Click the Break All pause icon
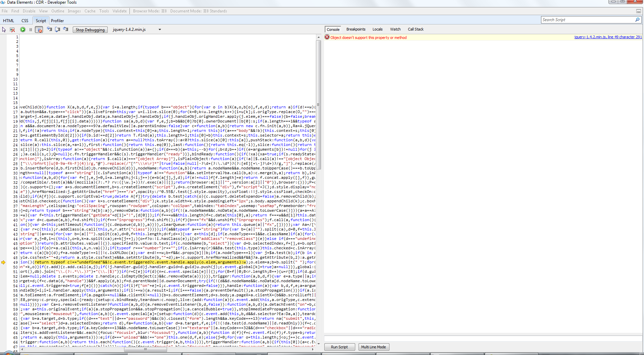 click(31, 30)
